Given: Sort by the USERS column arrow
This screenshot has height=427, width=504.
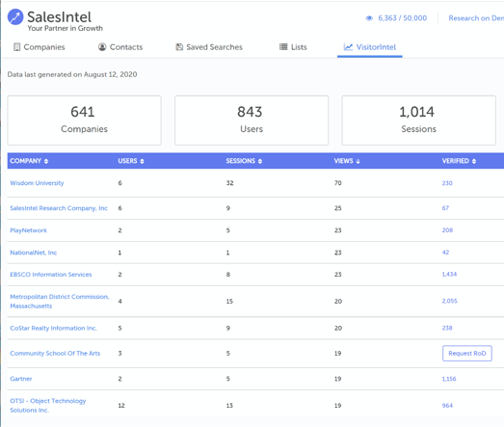Looking at the screenshot, I should [142, 161].
